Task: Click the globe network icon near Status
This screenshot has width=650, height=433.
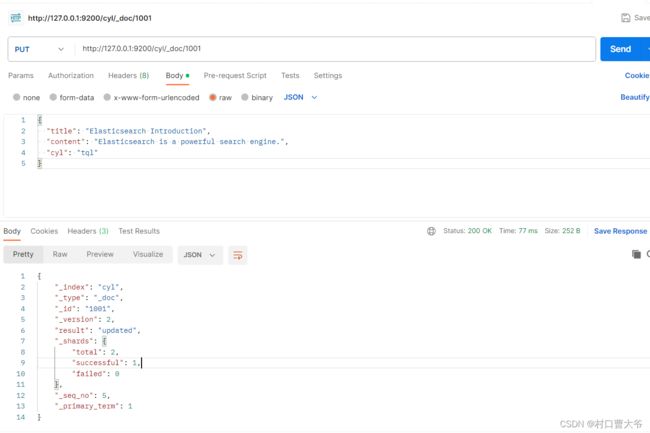Action: pos(431,231)
